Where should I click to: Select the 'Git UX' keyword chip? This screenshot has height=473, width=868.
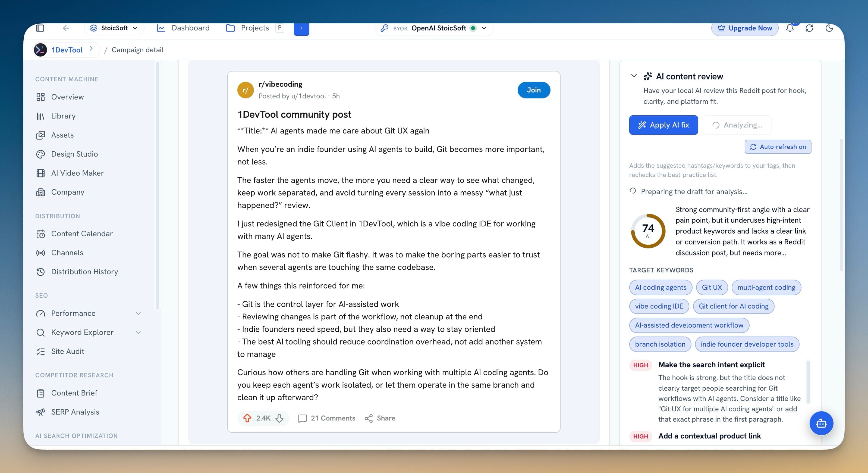(x=712, y=287)
